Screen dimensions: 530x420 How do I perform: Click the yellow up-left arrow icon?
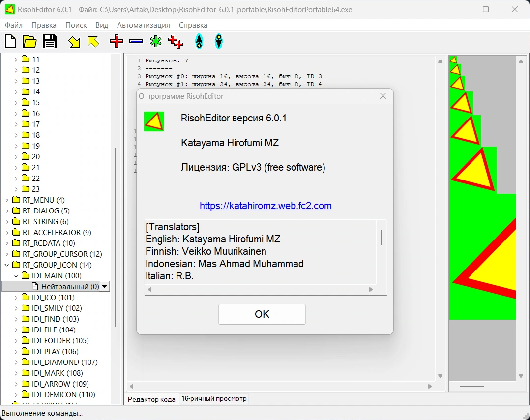coord(93,42)
